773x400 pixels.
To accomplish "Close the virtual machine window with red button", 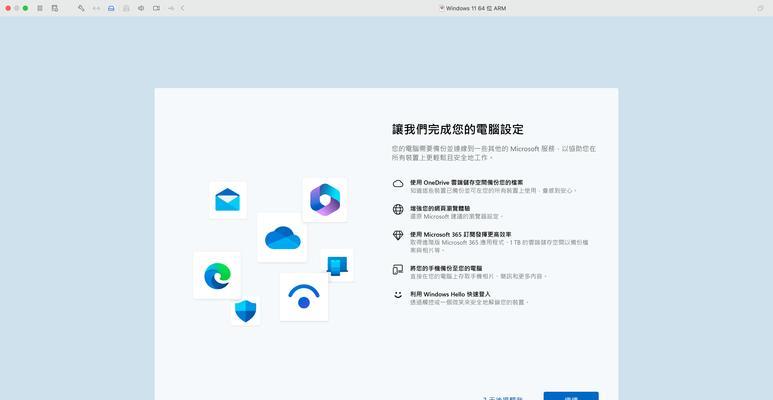I will click(8, 8).
